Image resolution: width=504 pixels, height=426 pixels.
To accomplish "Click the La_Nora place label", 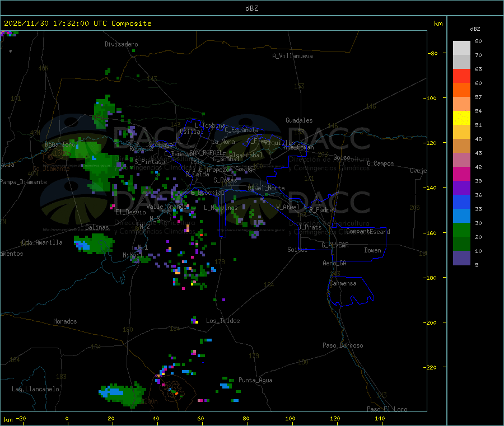I will click(x=223, y=142).
